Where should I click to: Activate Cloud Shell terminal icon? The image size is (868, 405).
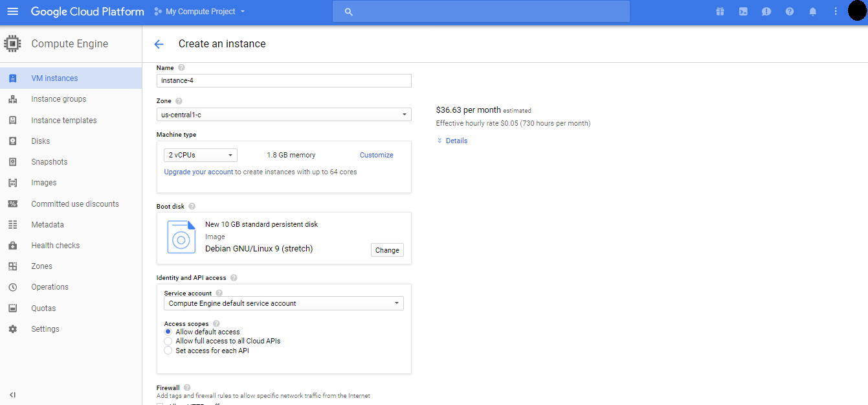tap(743, 12)
